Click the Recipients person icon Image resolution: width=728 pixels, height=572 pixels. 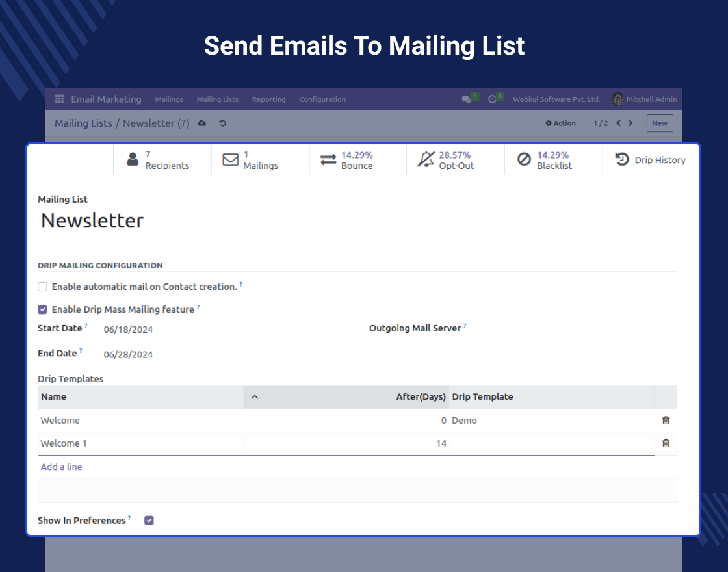click(133, 160)
